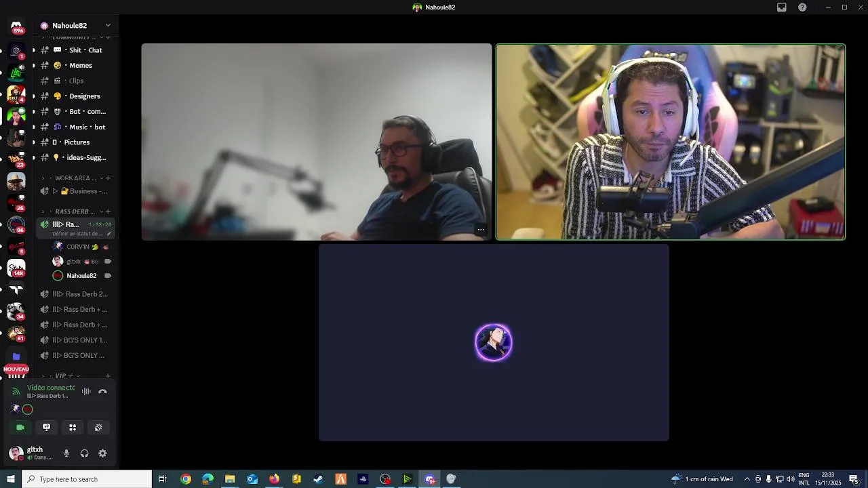Select user C0RV1N in voice channel
868x488 pixels.
coord(81,247)
